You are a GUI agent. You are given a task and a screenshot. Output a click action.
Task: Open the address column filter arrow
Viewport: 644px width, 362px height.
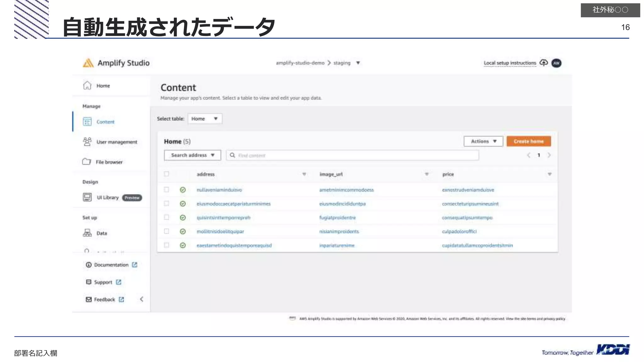[304, 174]
